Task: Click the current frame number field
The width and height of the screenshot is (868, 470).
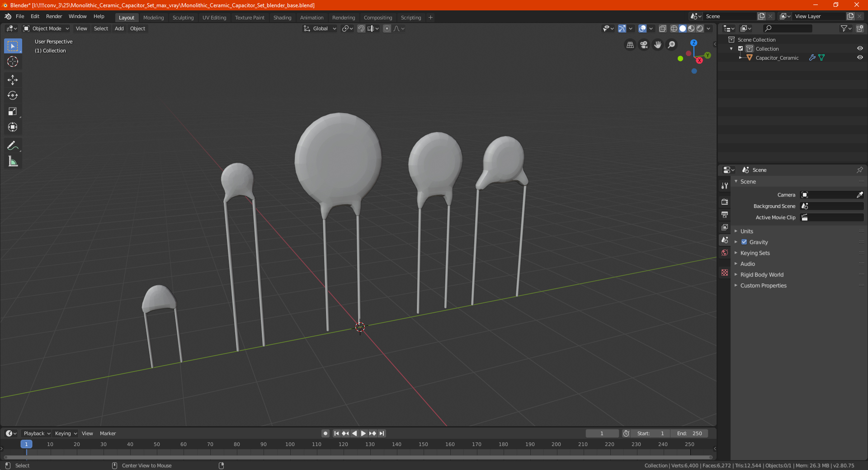Action: [x=602, y=433]
